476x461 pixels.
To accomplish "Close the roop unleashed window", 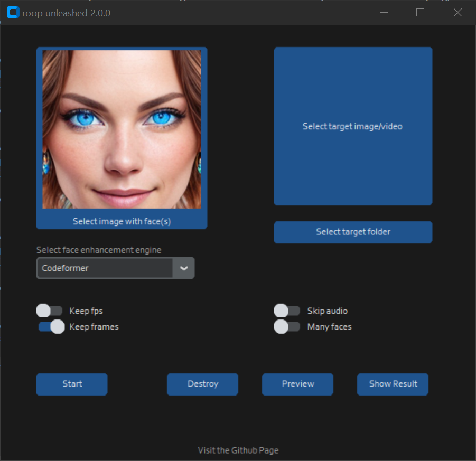I will click(458, 13).
